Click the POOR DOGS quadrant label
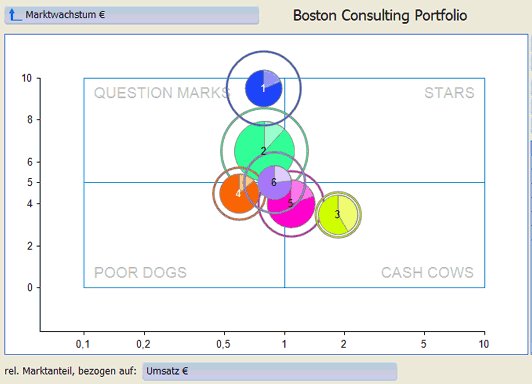The image size is (532, 384). pos(140,272)
